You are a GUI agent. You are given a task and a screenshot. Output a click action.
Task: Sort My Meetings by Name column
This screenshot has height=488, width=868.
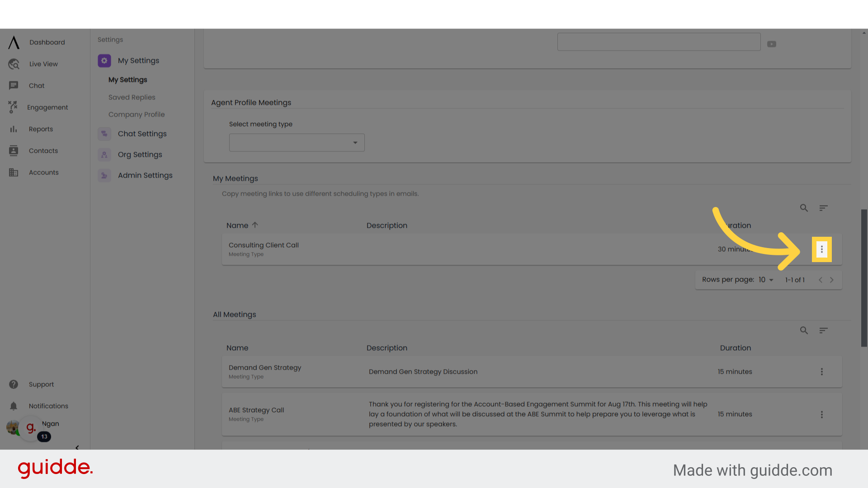coord(242,225)
